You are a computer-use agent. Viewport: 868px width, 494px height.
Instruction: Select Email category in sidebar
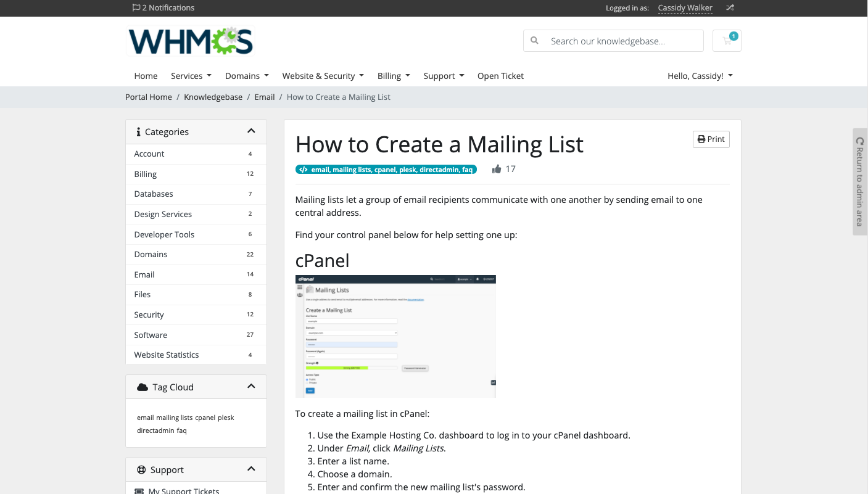196,274
